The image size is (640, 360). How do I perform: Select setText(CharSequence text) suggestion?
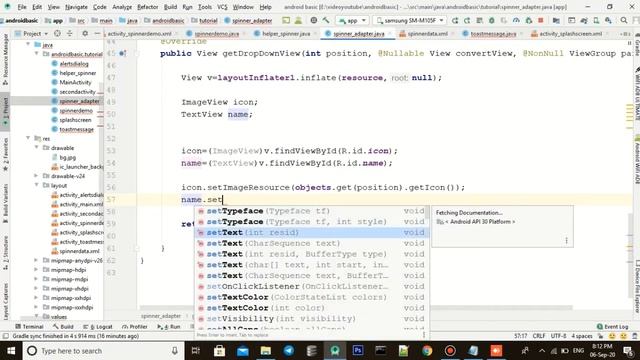tap(311, 243)
